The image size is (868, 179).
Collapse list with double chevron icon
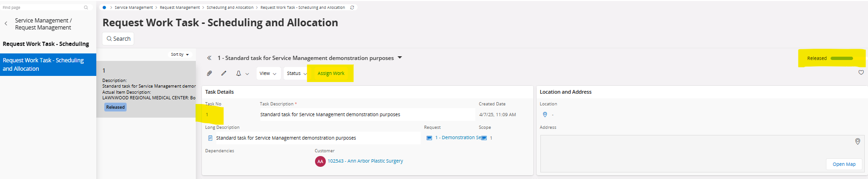(x=209, y=58)
